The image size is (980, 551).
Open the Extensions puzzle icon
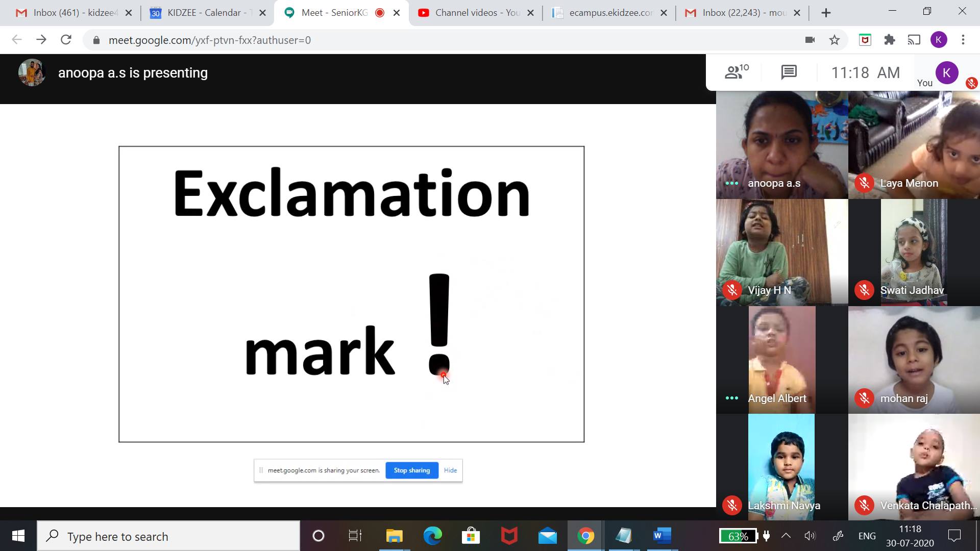click(x=890, y=40)
